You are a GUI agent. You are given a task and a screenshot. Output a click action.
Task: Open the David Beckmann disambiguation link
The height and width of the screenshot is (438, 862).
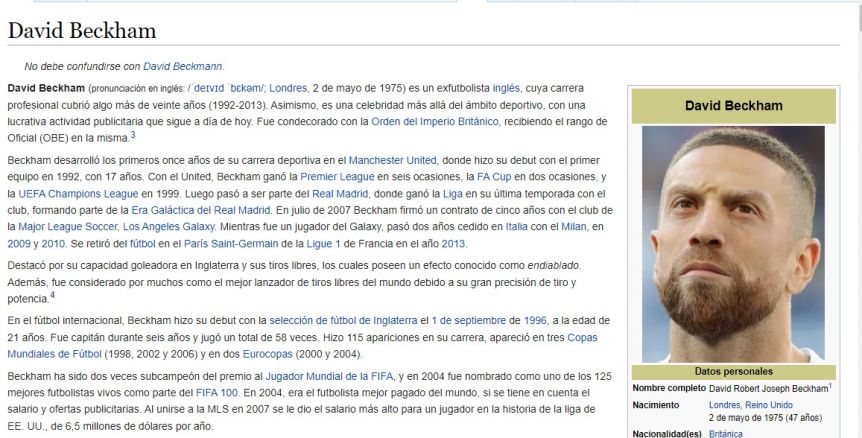pyautogui.click(x=183, y=66)
